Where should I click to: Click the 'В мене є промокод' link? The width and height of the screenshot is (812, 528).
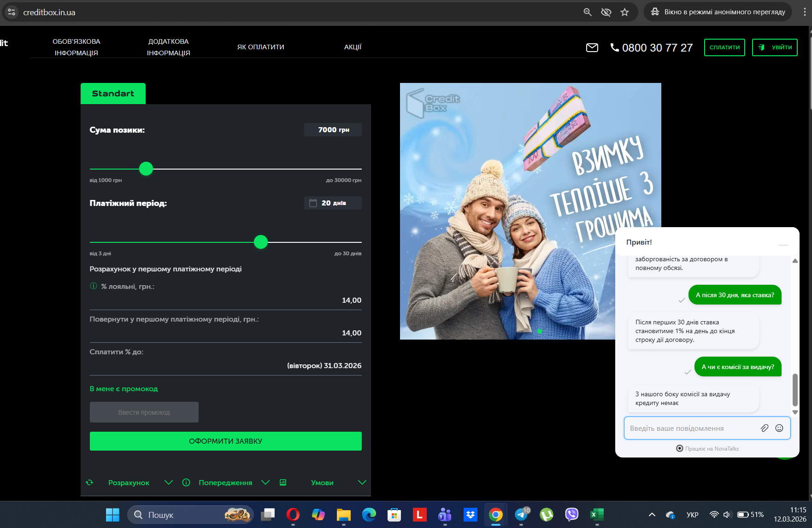point(124,389)
